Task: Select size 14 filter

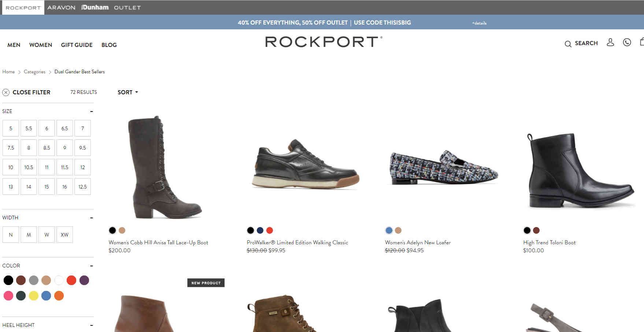Action: point(29,187)
